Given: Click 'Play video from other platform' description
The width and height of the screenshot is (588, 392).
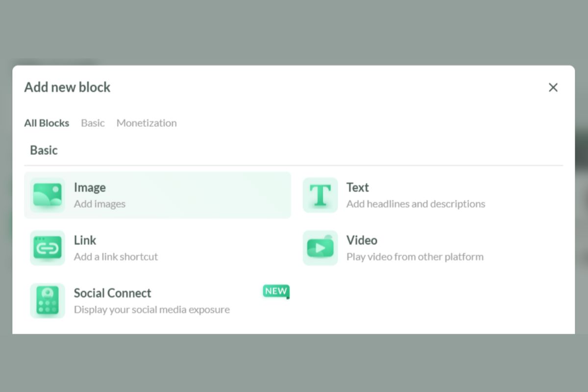Looking at the screenshot, I should [415, 257].
